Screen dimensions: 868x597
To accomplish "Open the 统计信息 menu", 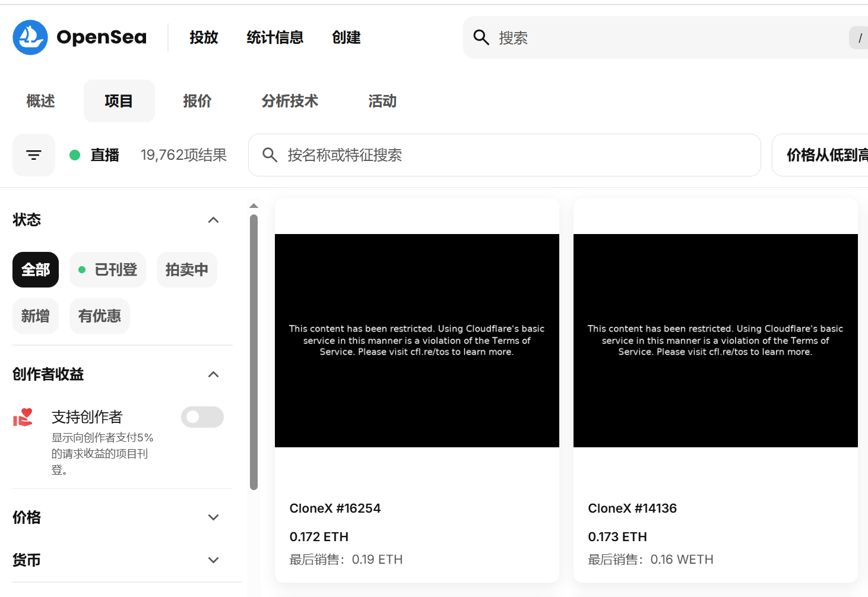I will click(x=275, y=37).
